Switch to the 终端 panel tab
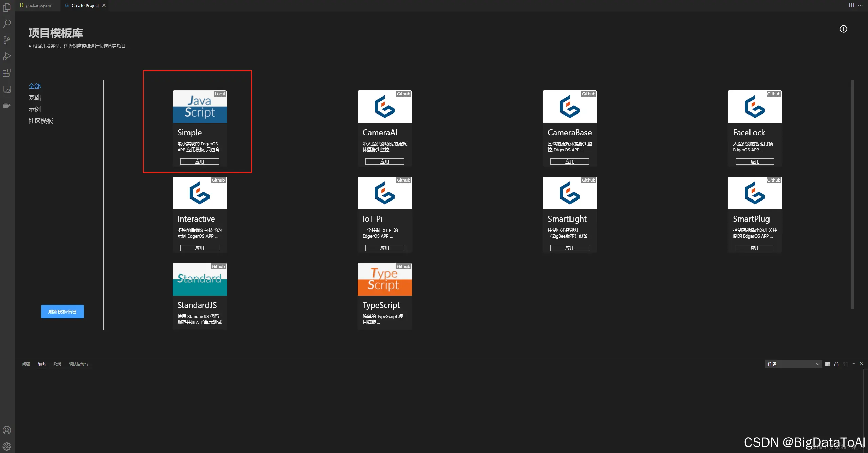 click(57, 364)
